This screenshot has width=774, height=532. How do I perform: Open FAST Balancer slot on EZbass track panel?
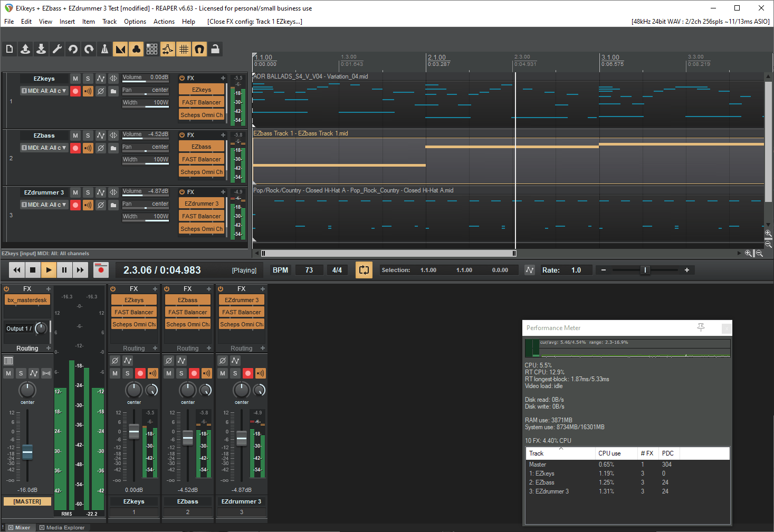coord(202,160)
